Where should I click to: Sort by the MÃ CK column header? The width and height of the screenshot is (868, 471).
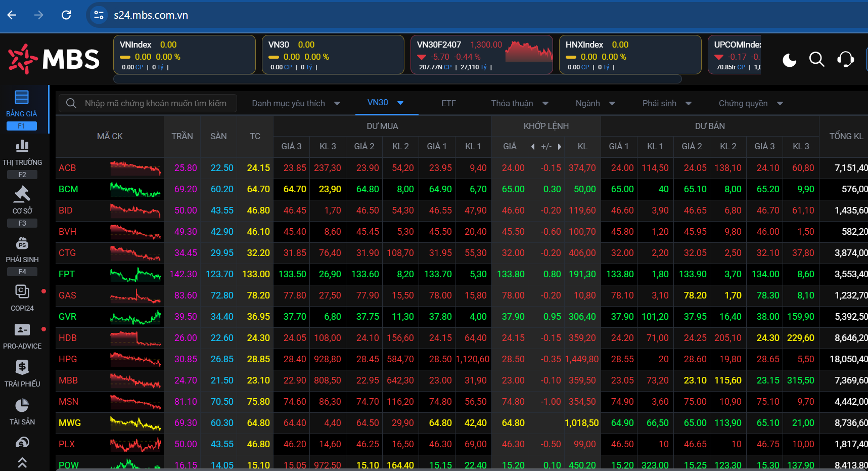click(x=110, y=136)
